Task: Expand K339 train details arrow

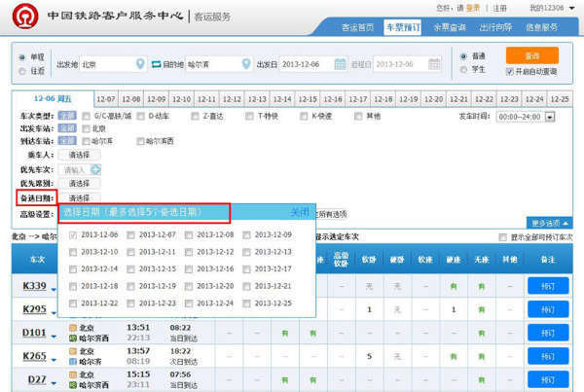Action: (x=54, y=288)
